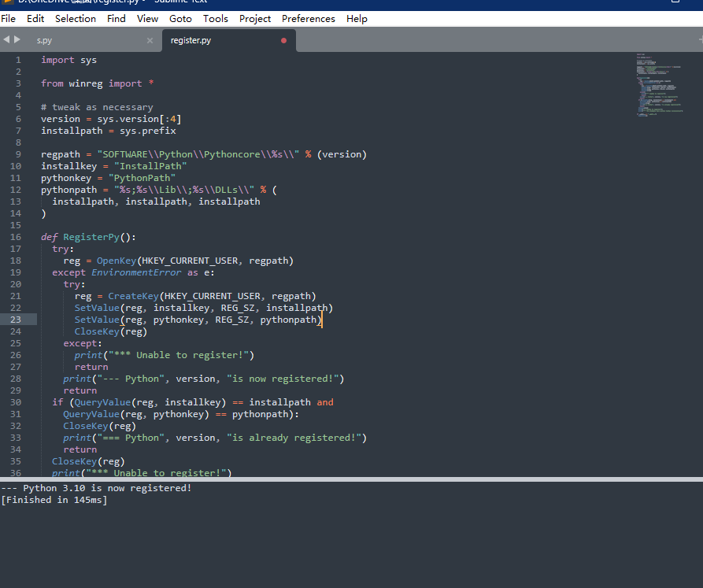Image resolution: width=703 pixels, height=588 pixels.
Task: Click the back navigation arrow icon
Action: pyautogui.click(x=6, y=38)
